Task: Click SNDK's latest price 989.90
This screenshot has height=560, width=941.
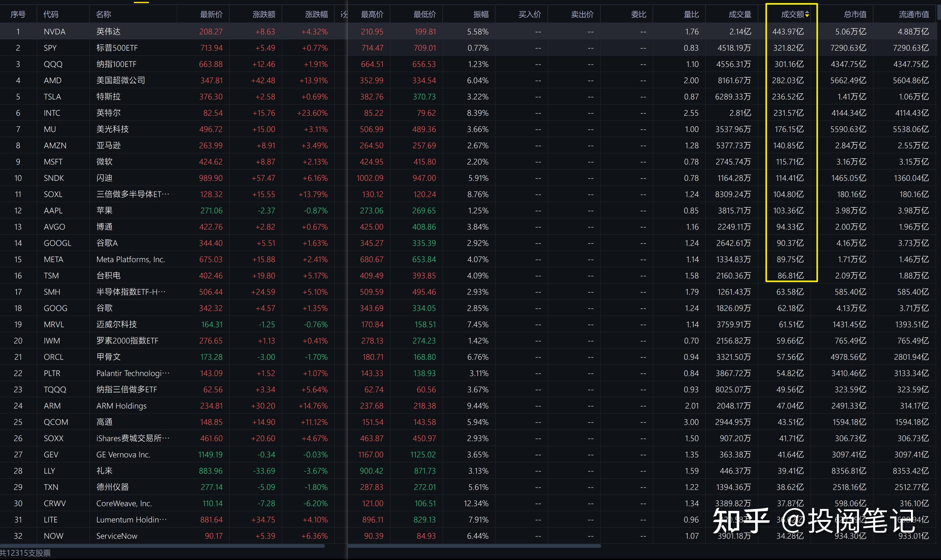Action: (211, 178)
